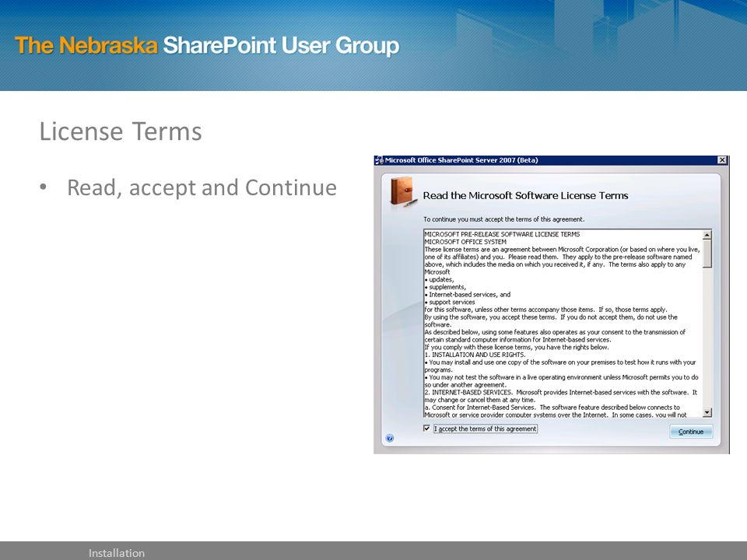Screen dimensions: 747x560
Task: Click 'MICROSOFT PRE-RELEASE SOFTWARE LICENSE TERMS' line
Action: (502, 234)
